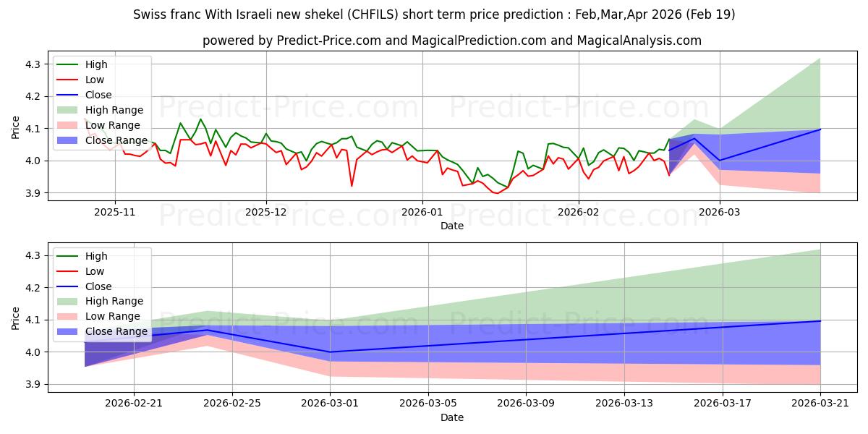
Task: Click the Price y-axis label of top chart
Action: coord(16,128)
